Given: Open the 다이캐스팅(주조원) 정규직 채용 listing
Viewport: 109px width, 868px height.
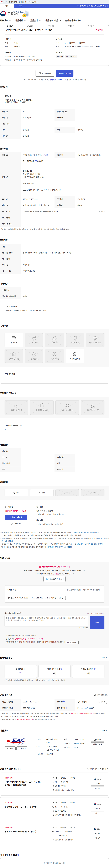Looking at the screenshot, I should pos(23,783).
